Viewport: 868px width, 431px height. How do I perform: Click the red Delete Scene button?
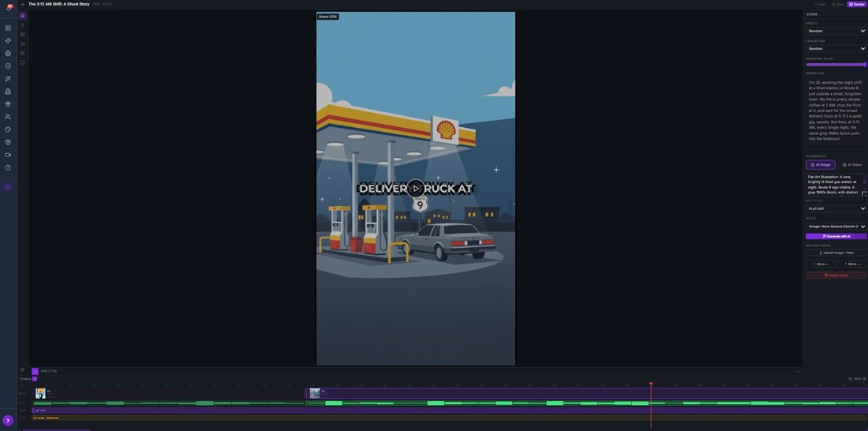point(836,275)
